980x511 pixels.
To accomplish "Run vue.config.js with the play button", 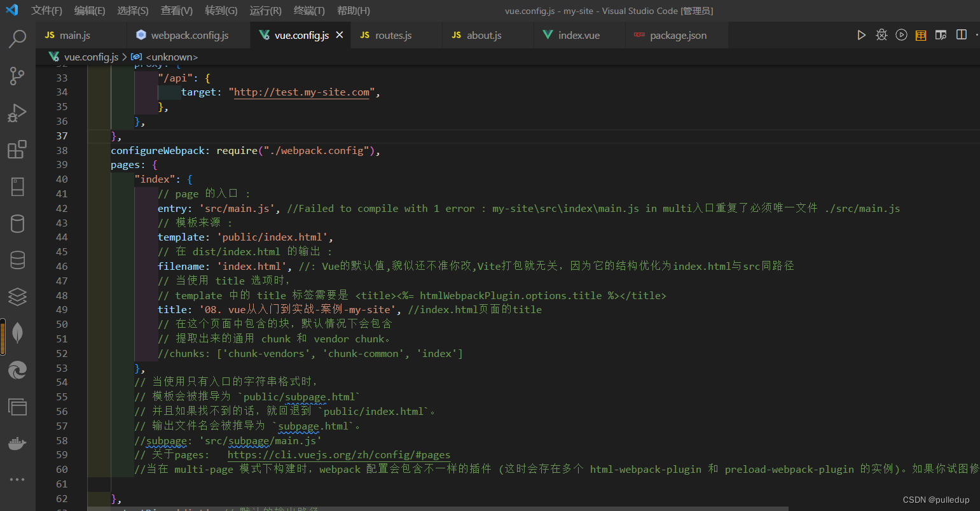I will [861, 35].
